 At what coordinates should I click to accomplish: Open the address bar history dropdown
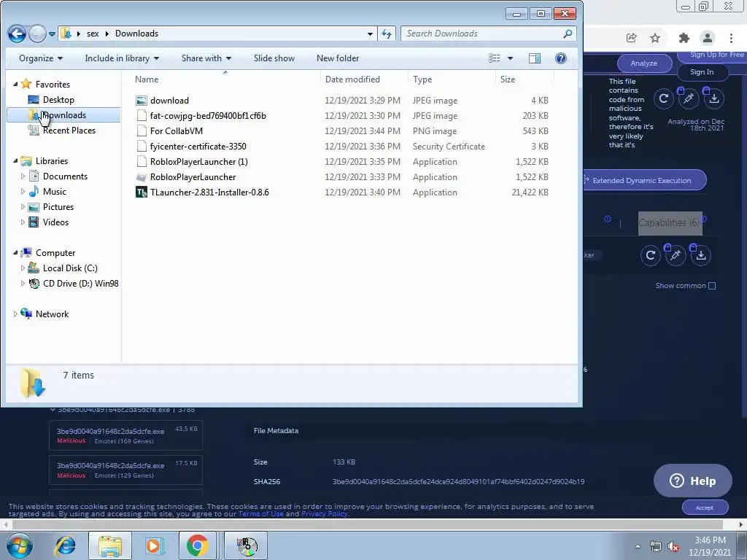coord(370,34)
